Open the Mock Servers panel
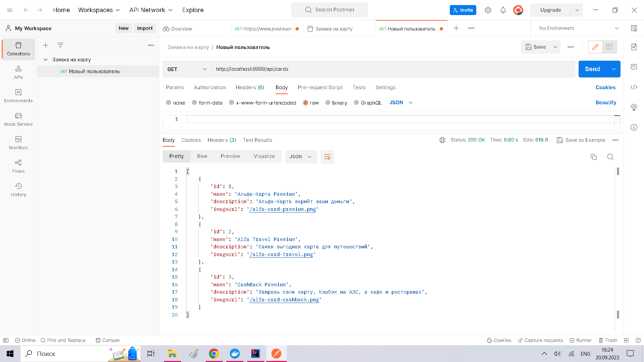This screenshot has width=644, height=362. [x=18, y=119]
